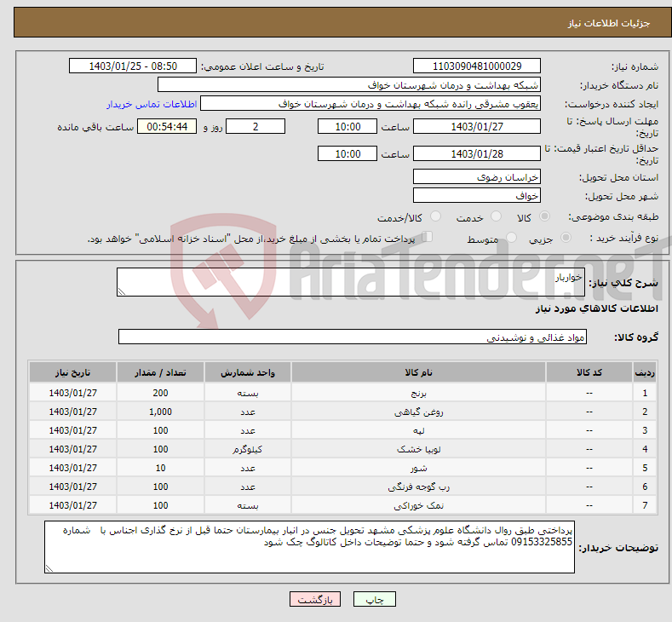The width and height of the screenshot is (672, 622).
Task: Click the رب گوجه فرنگی item cell
Action: coord(418,487)
